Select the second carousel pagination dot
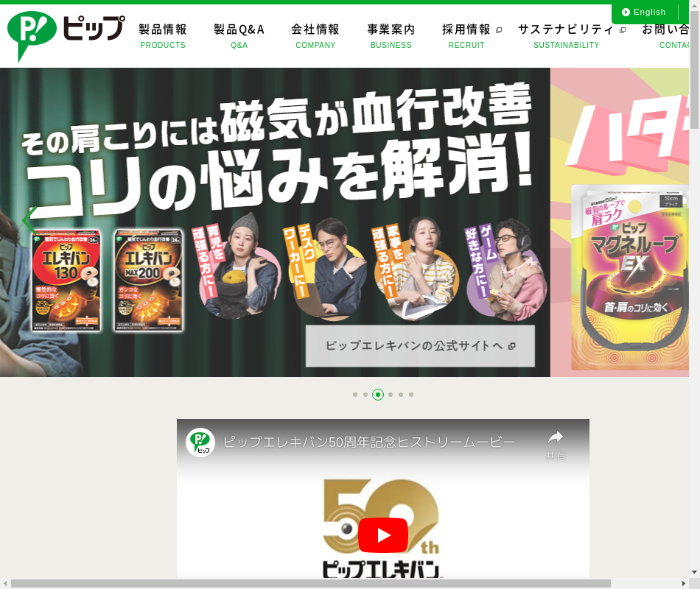 pyautogui.click(x=365, y=395)
